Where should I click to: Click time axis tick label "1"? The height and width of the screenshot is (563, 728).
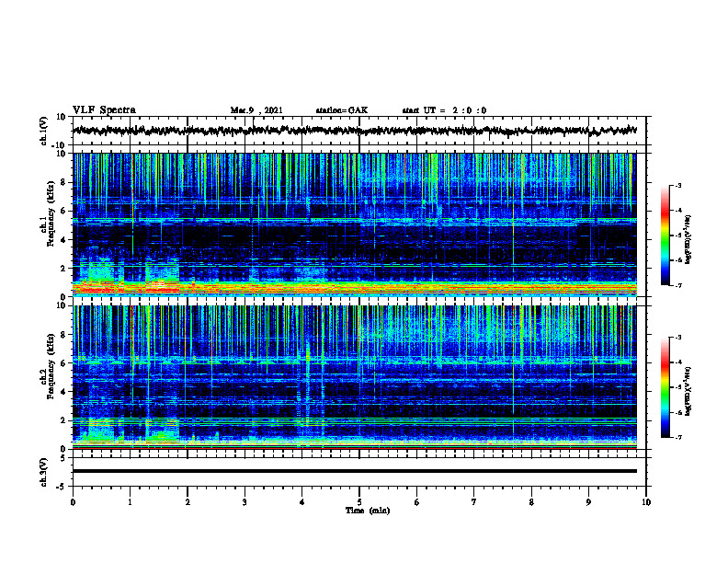(130, 502)
